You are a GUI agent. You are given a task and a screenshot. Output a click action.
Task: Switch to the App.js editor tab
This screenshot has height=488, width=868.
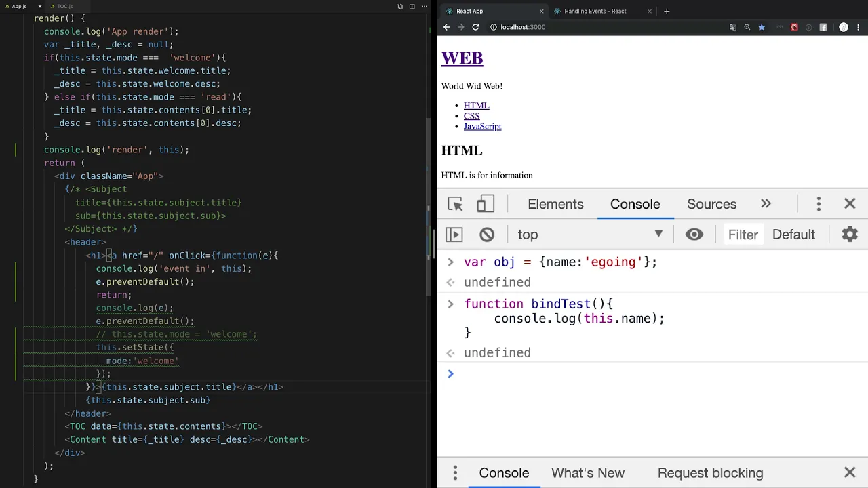pyautogui.click(x=18, y=6)
